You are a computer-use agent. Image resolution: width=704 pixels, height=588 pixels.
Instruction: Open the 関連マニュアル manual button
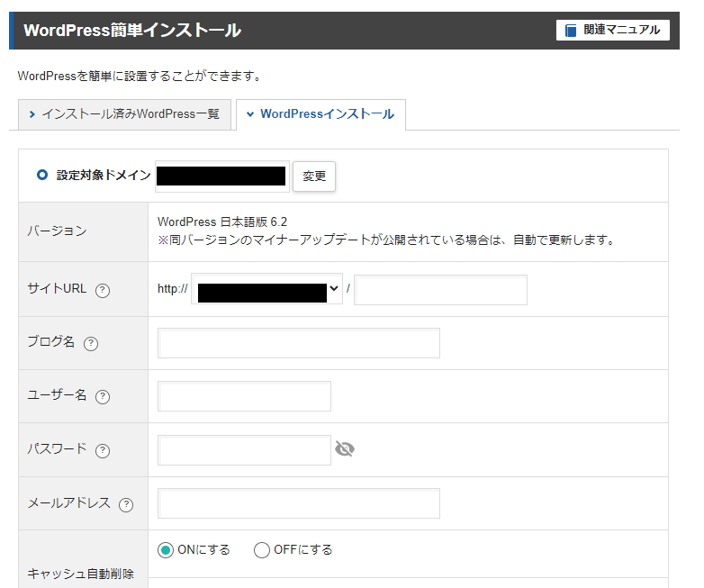tap(612, 30)
